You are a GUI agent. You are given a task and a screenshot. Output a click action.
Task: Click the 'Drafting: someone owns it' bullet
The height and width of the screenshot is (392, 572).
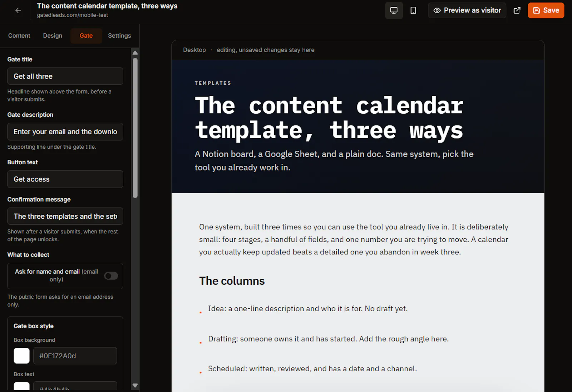point(328,339)
